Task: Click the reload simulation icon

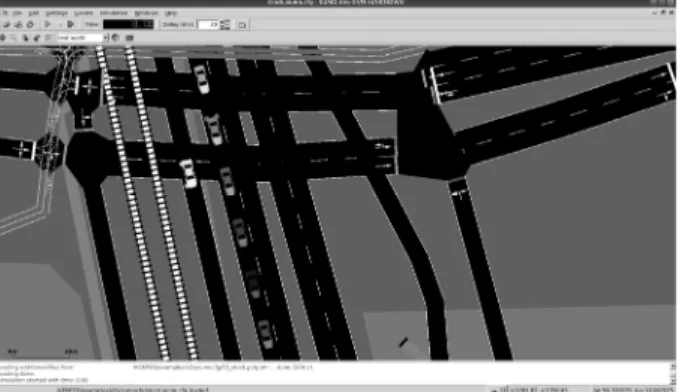Action: 30,25
